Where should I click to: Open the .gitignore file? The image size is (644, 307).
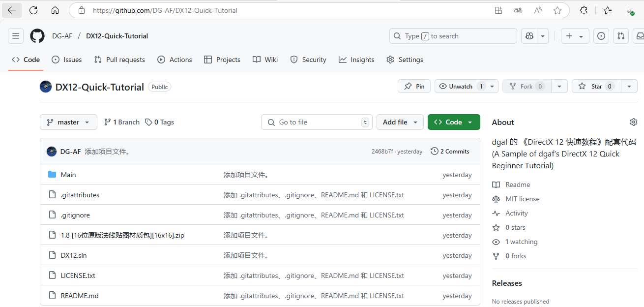point(75,215)
